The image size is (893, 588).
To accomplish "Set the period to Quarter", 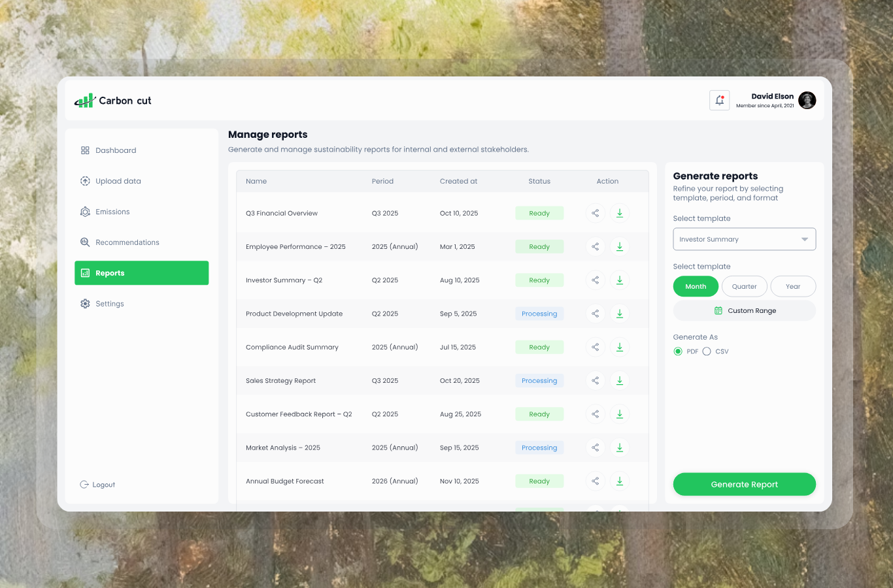I will (744, 287).
